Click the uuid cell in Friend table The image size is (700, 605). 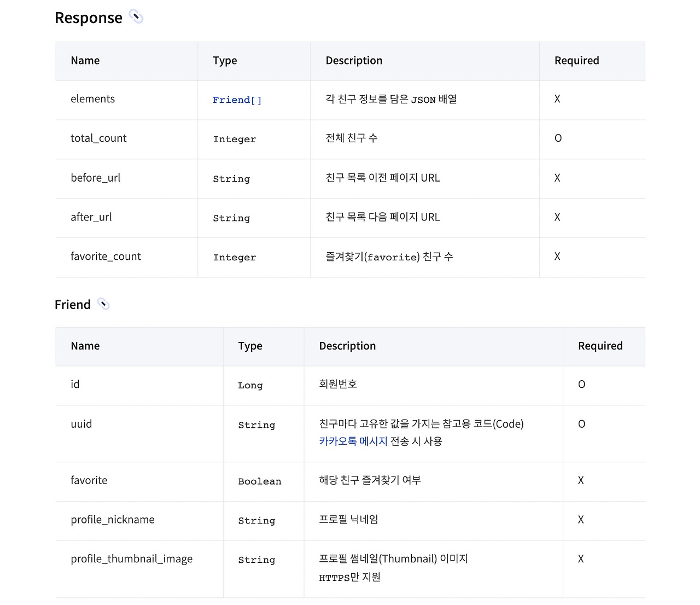pos(81,424)
